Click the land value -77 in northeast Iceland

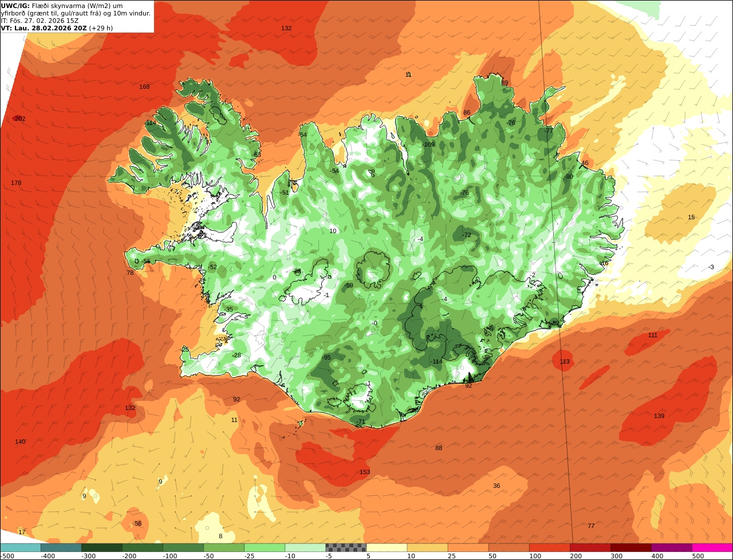pos(549,131)
